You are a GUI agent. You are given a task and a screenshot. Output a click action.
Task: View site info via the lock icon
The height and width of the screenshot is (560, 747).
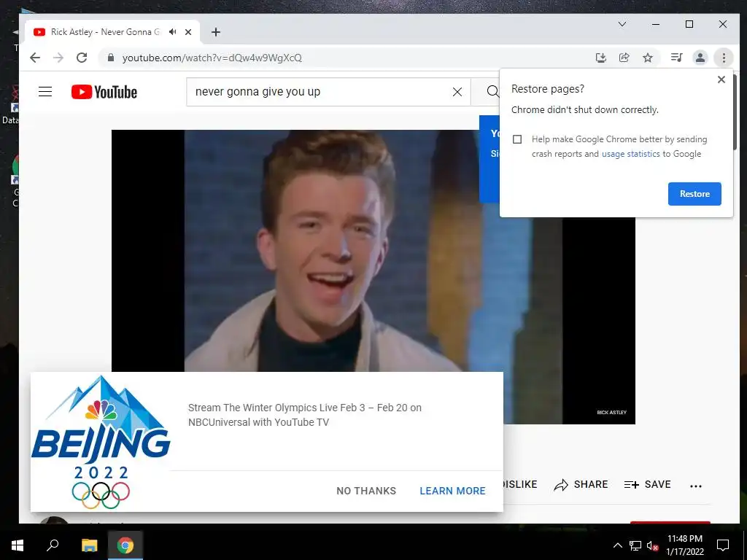tap(111, 58)
